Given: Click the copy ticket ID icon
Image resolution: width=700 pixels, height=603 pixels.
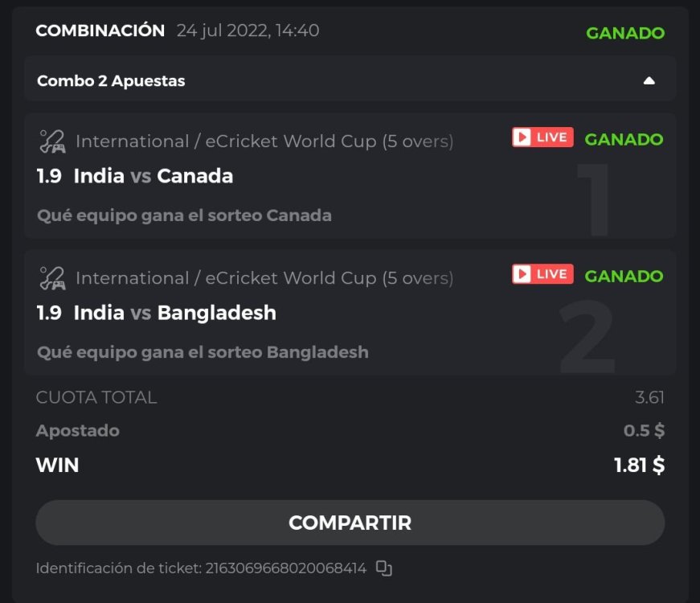Looking at the screenshot, I should click(x=384, y=568).
